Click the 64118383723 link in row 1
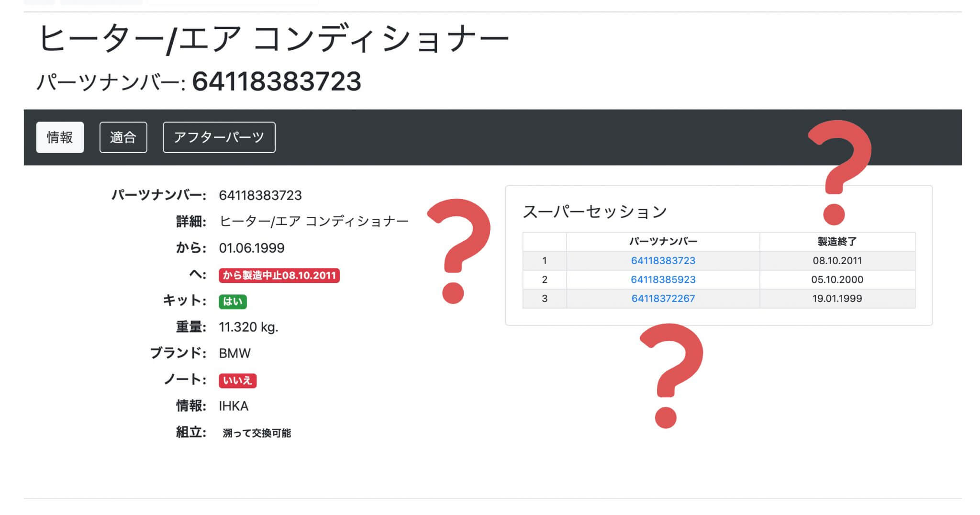This screenshot has width=980, height=515. (x=662, y=260)
